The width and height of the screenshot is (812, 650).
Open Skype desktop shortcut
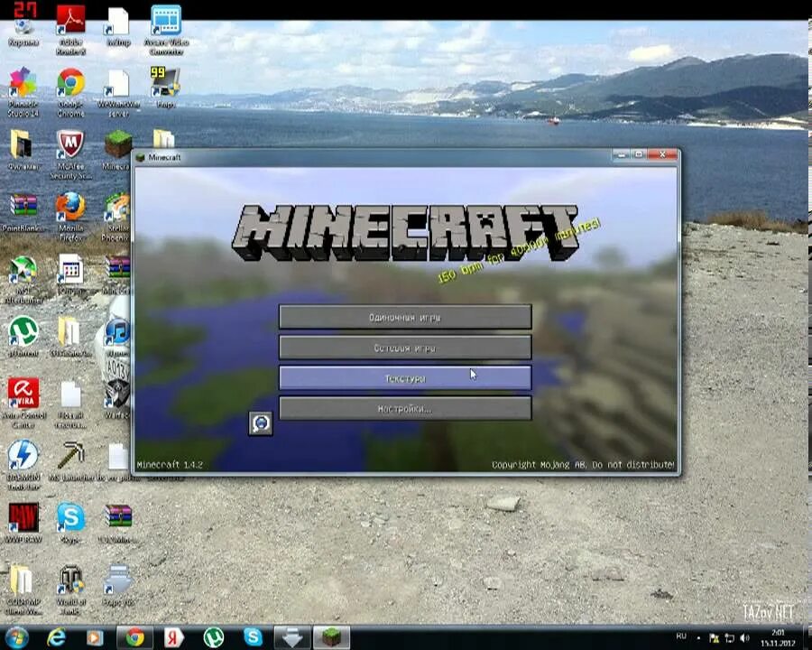pos(71,522)
